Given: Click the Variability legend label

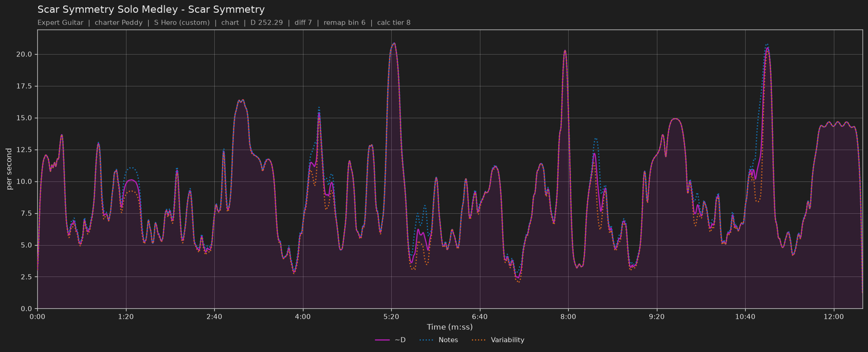Looking at the screenshot, I should (507, 340).
